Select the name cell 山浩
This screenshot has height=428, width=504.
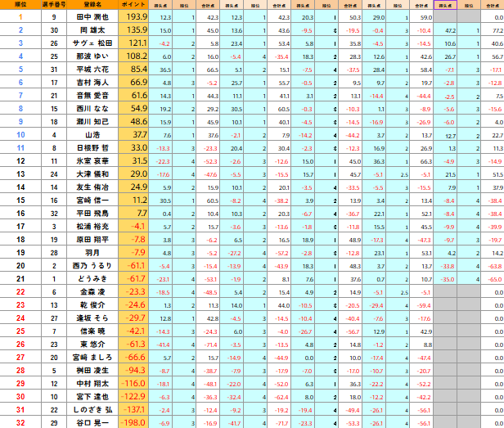[x=92, y=135]
